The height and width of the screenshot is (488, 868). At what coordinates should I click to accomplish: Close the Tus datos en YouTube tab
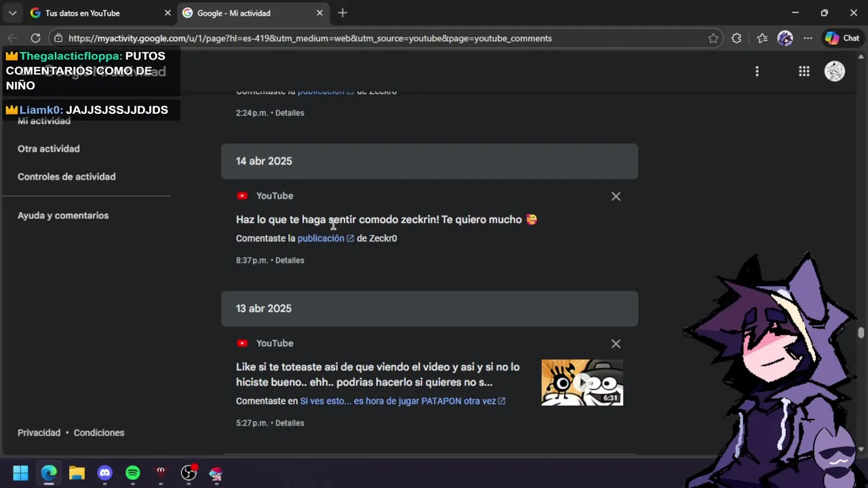[167, 13]
